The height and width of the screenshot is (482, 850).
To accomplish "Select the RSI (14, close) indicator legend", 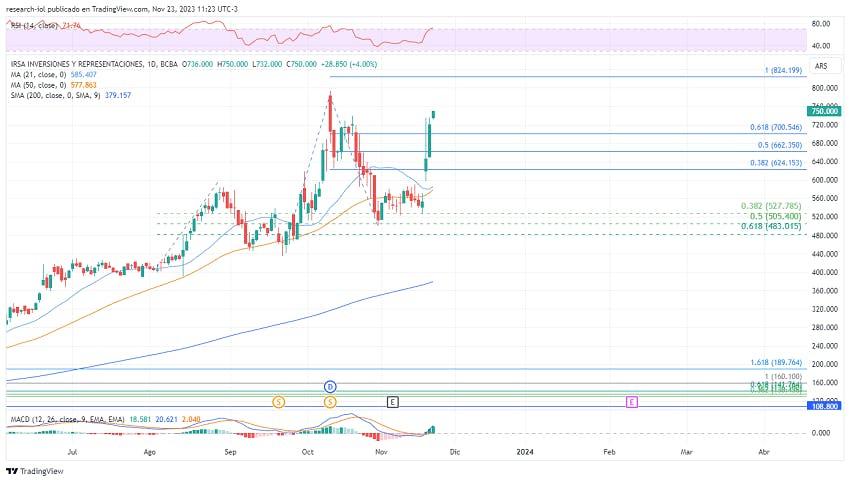I will pos(34,25).
